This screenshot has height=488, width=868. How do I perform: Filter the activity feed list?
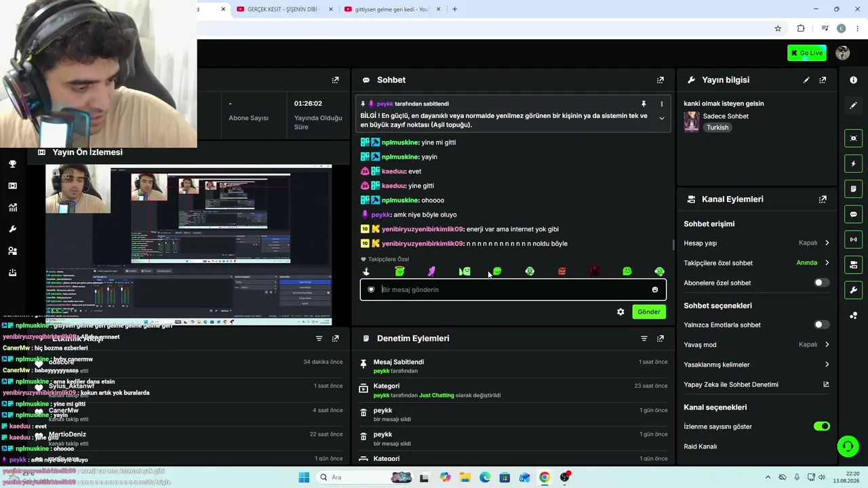tap(319, 338)
